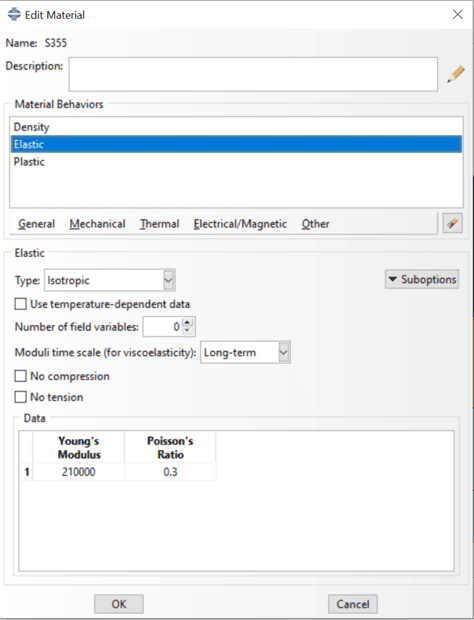Click the Young's Modulus column header
Screen dimensions: 474x620
click(x=79, y=447)
